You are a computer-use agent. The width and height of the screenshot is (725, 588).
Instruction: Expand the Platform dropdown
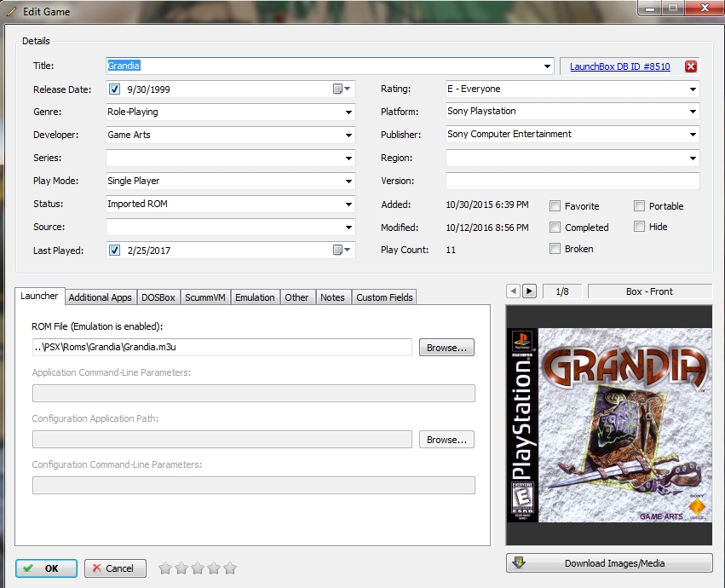pyautogui.click(x=693, y=111)
